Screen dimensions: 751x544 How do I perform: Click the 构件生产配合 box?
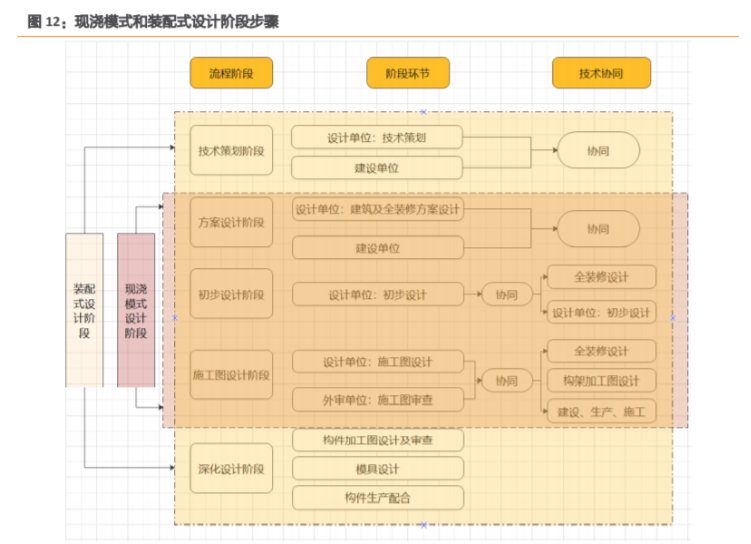[x=377, y=498]
